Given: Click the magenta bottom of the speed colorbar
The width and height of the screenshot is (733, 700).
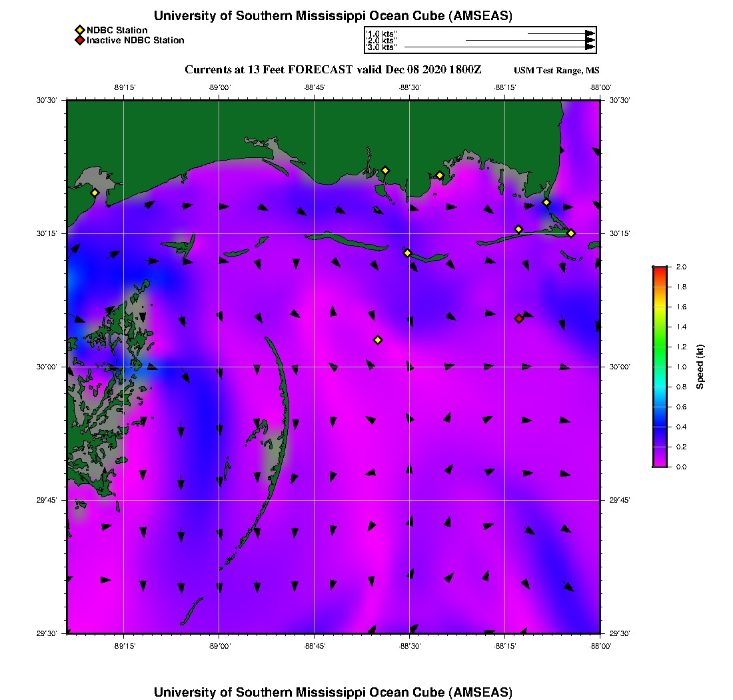Looking at the screenshot, I should click(x=660, y=464).
